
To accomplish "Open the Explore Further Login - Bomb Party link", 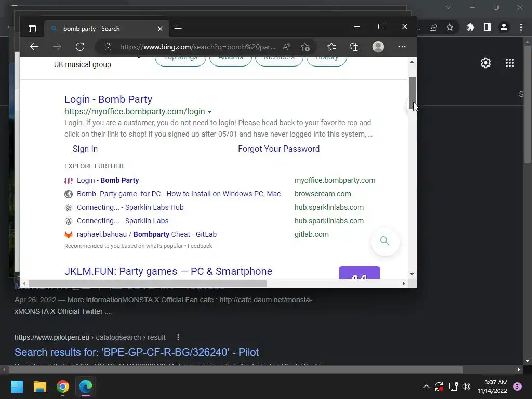I will coord(108,180).
